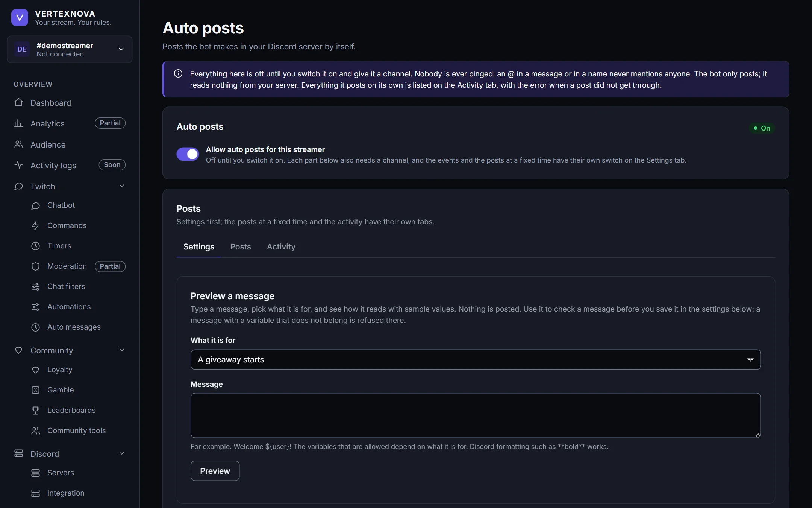Viewport: 812px width, 508px height.
Task: Click the 'Auto posts' page title
Action: point(203,28)
